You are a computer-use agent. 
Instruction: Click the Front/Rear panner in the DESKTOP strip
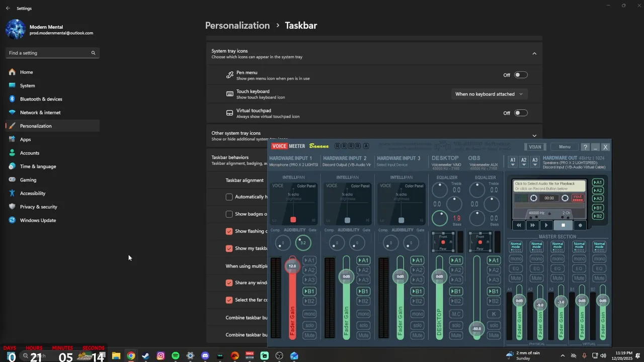click(x=443, y=242)
